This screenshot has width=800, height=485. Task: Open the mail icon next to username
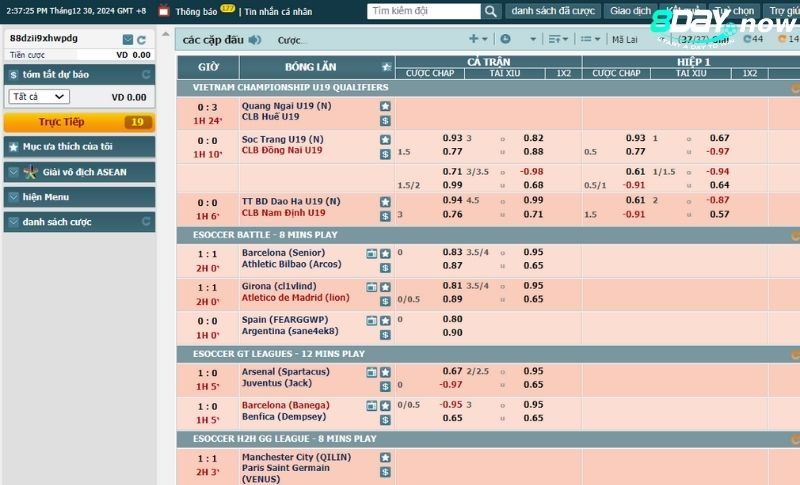point(127,39)
